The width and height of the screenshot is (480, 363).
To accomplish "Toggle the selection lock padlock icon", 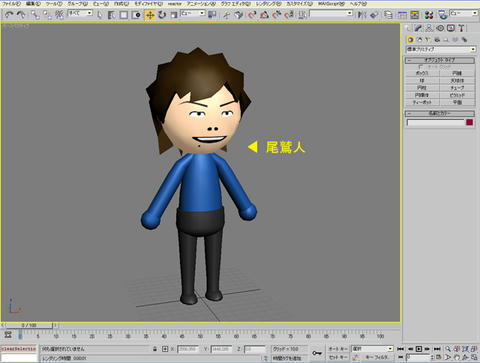I will pyautogui.click(x=155, y=349).
